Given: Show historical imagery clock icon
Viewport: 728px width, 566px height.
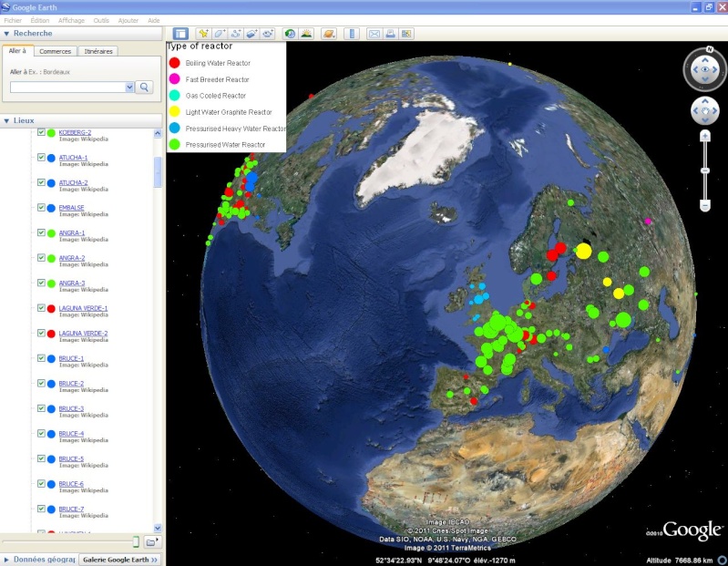Looking at the screenshot, I should tap(290, 34).
